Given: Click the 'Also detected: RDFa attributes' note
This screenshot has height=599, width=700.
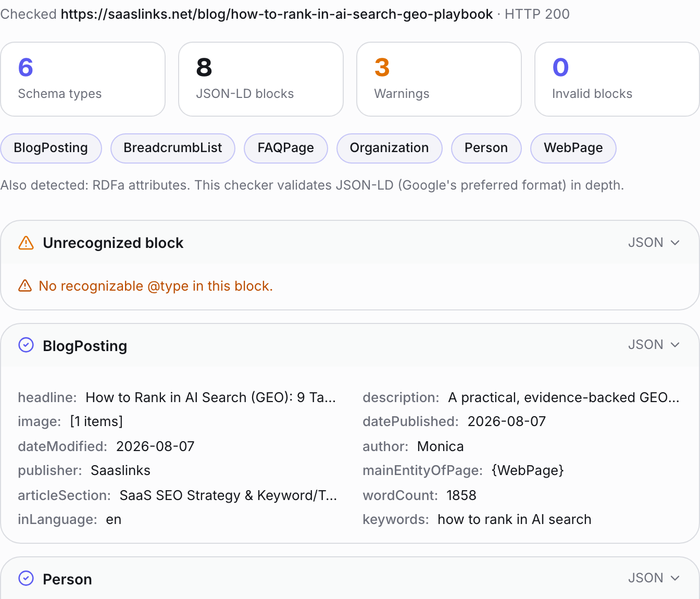Looking at the screenshot, I should pyautogui.click(x=312, y=185).
